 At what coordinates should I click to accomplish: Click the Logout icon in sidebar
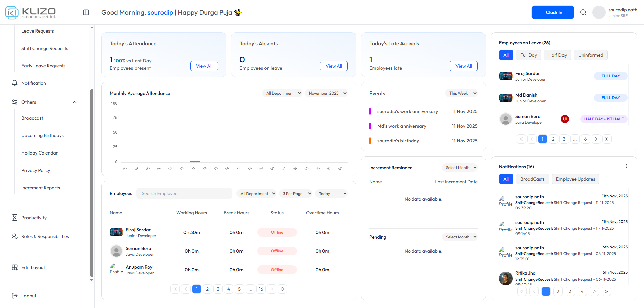(15, 296)
